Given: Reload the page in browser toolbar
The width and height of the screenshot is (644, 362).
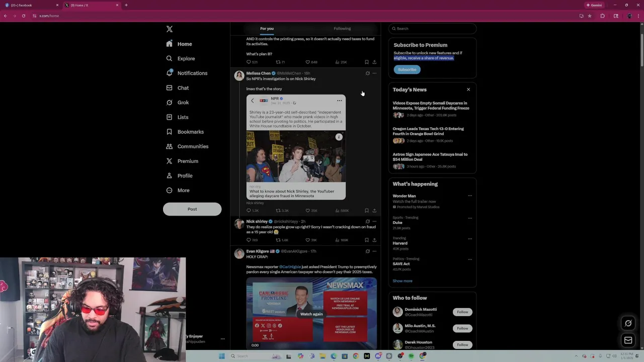Looking at the screenshot, I should tap(23, 16).
